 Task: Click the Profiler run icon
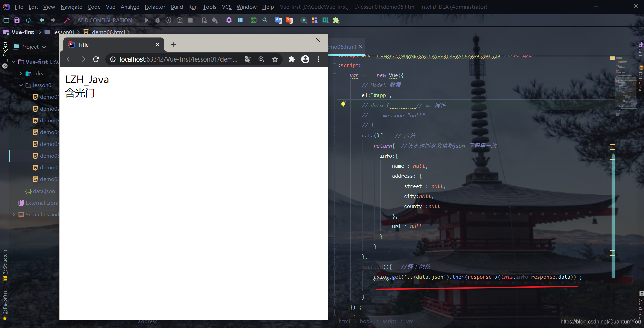point(180,20)
